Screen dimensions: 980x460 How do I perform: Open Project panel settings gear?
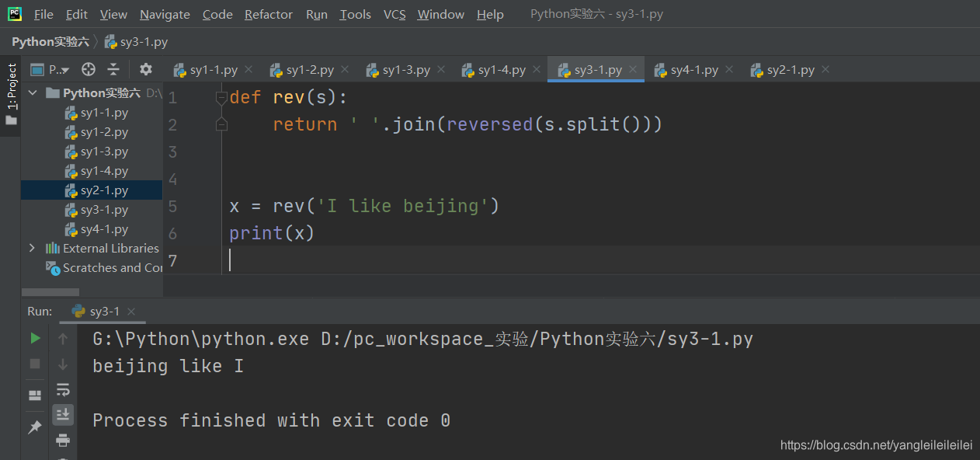(x=145, y=69)
